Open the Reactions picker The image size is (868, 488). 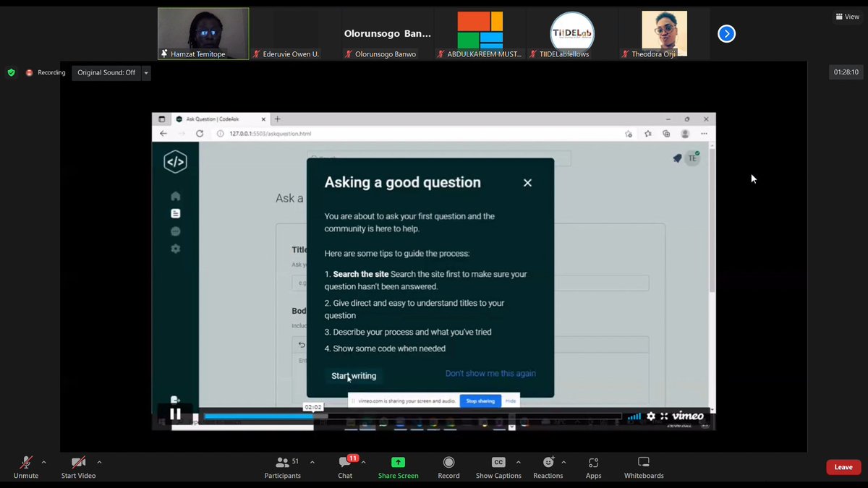(548, 466)
